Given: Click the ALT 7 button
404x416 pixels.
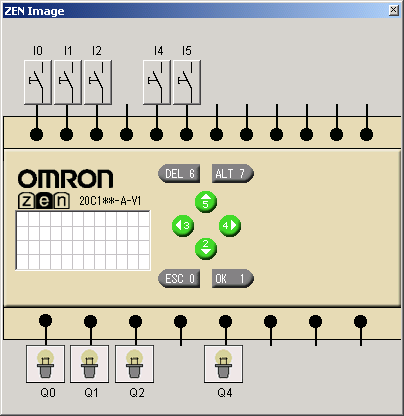Looking at the screenshot, I should pos(233,174).
